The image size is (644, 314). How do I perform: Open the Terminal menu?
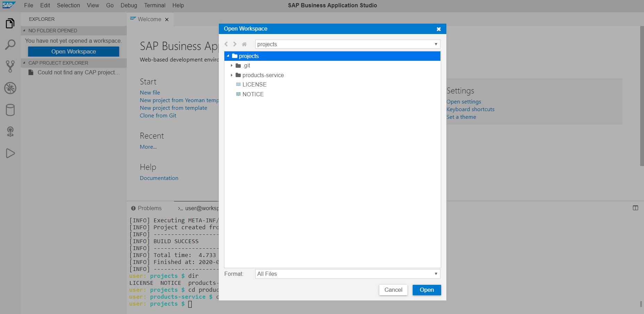click(x=155, y=5)
